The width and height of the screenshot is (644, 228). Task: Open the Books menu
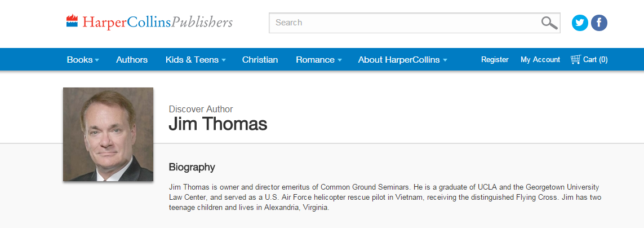(x=79, y=59)
